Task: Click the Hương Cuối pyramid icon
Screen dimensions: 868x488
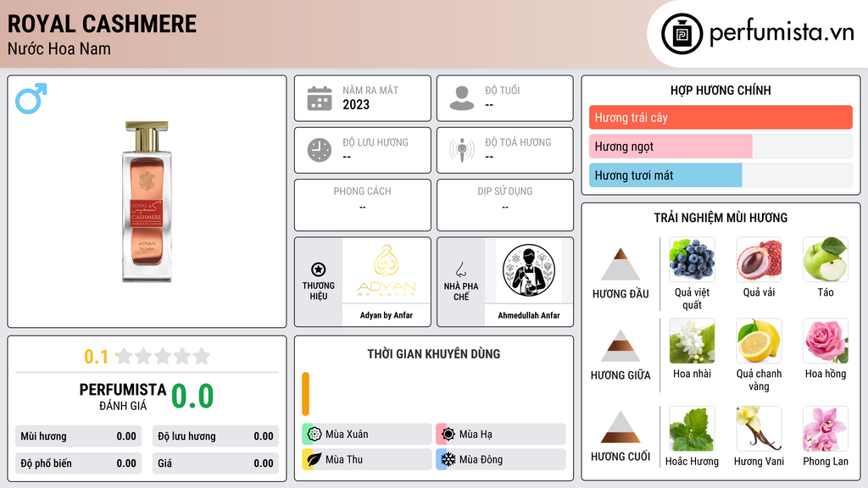Action: (x=620, y=427)
